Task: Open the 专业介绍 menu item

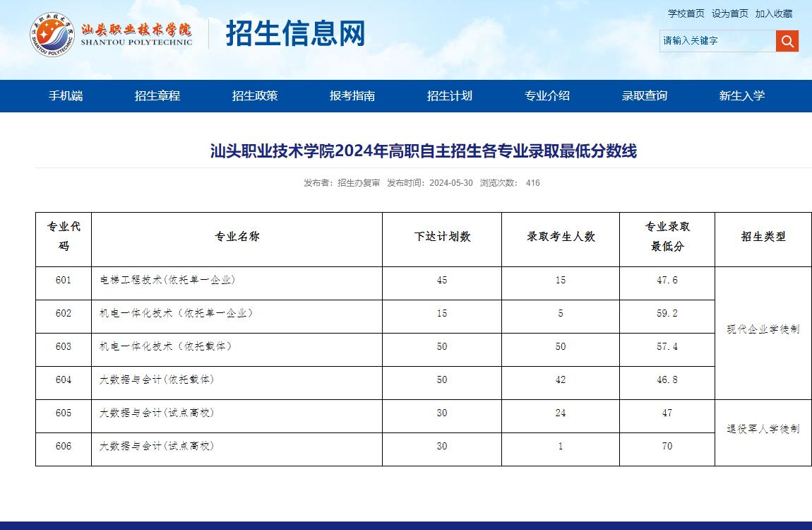Action: (547, 96)
